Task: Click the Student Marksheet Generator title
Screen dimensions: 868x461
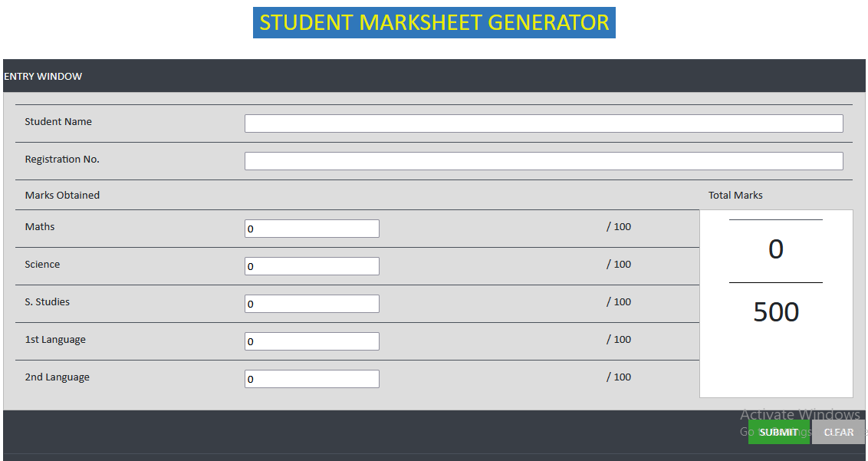Action: pyautogui.click(x=434, y=23)
